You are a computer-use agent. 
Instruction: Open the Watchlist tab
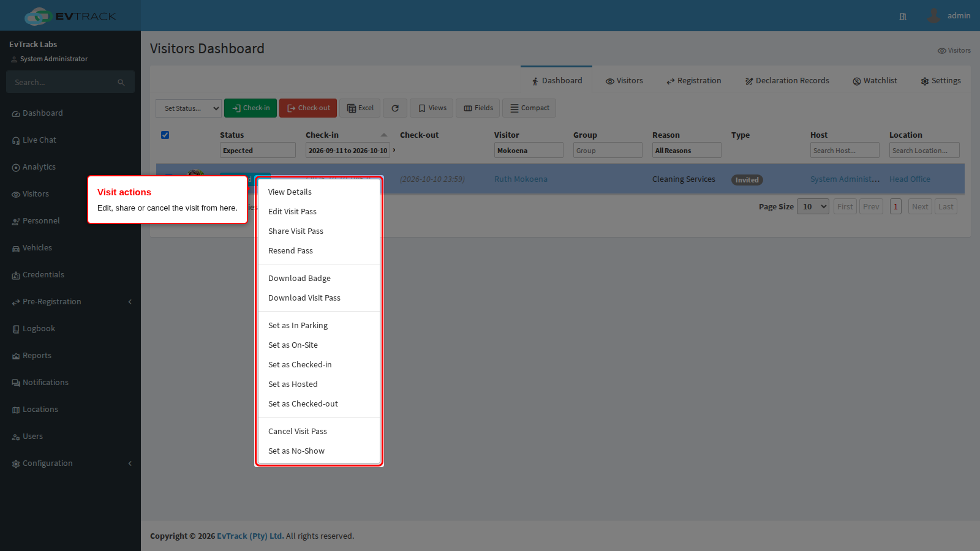click(x=875, y=81)
